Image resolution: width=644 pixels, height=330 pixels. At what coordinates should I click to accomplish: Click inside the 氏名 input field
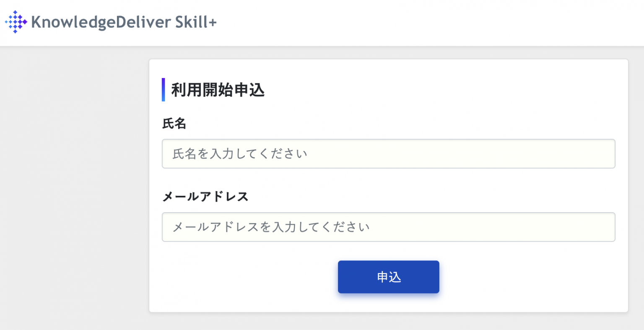pos(388,154)
